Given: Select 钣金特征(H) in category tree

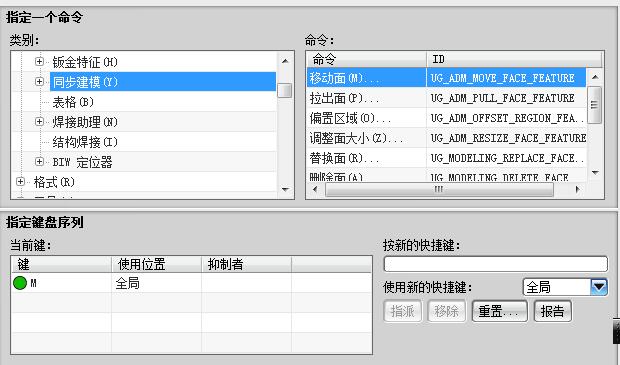Looking at the screenshot, I should tap(85, 62).
